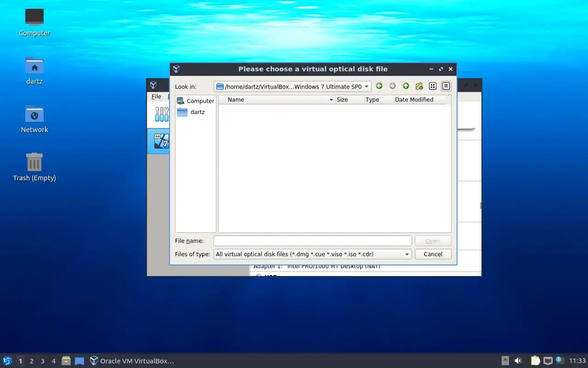
Task: Sort files by Name column
Action: point(277,99)
